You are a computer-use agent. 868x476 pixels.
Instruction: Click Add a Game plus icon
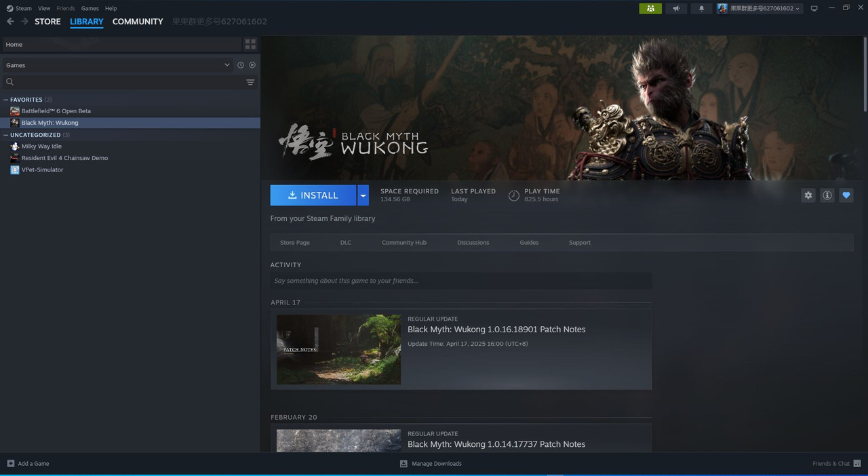pyautogui.click(x=10, y=464)
